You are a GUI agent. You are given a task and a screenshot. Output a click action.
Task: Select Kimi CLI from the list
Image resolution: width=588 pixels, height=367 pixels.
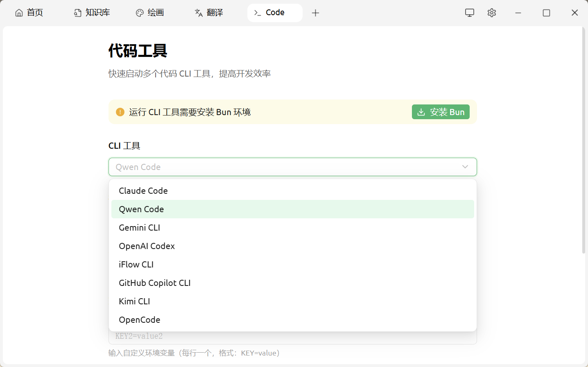click(134, 301)
